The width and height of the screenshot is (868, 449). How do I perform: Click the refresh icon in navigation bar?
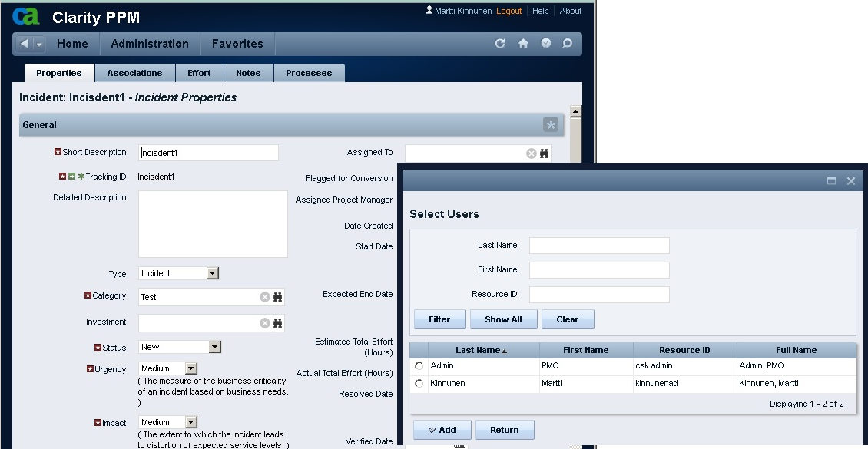(x=500, y=43)
